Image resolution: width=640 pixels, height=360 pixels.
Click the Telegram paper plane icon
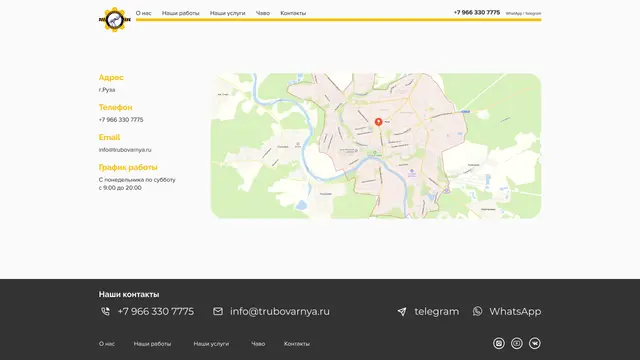pyautogui.click(x=402, y=312)
